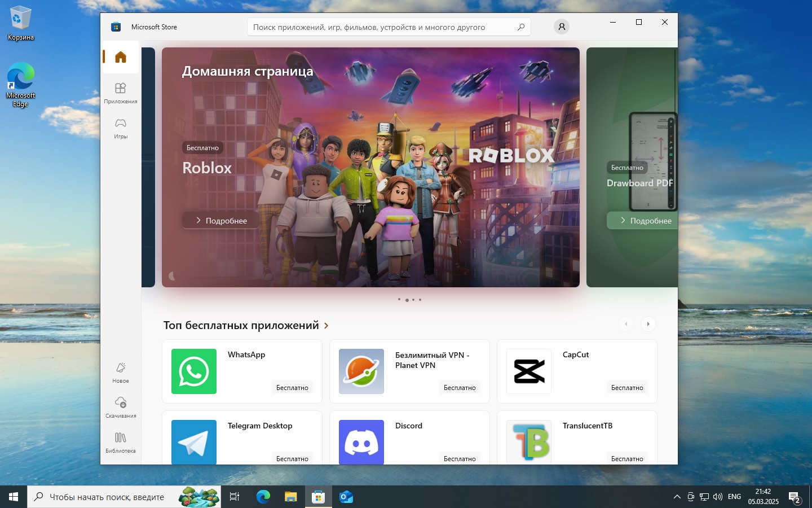Open the Home page sidebar icon
The image size is (812, 508).
(x=120, y=57)
